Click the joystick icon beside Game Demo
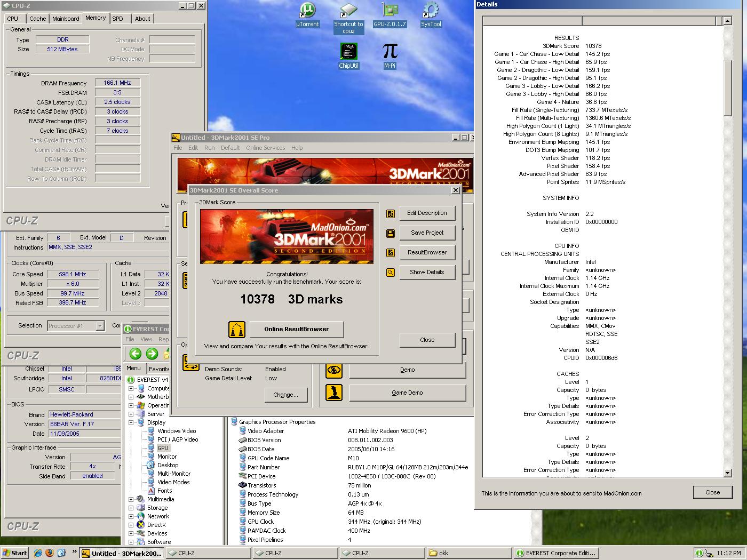 tap(334, 393)
